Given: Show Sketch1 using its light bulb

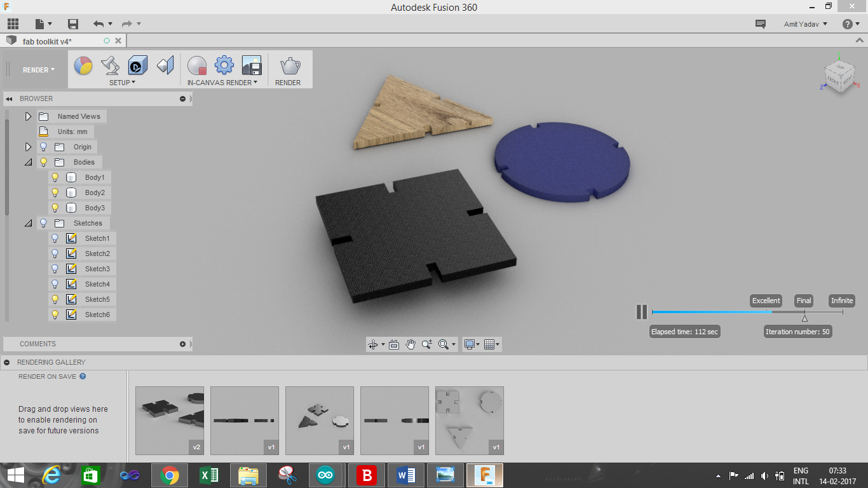Looking at the screenshot, I should coord(55,238).
